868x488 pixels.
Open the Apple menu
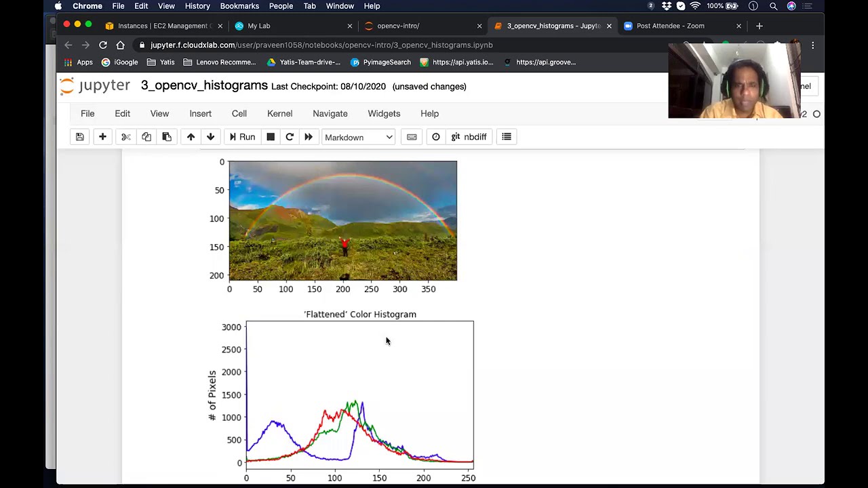point(58,6)
